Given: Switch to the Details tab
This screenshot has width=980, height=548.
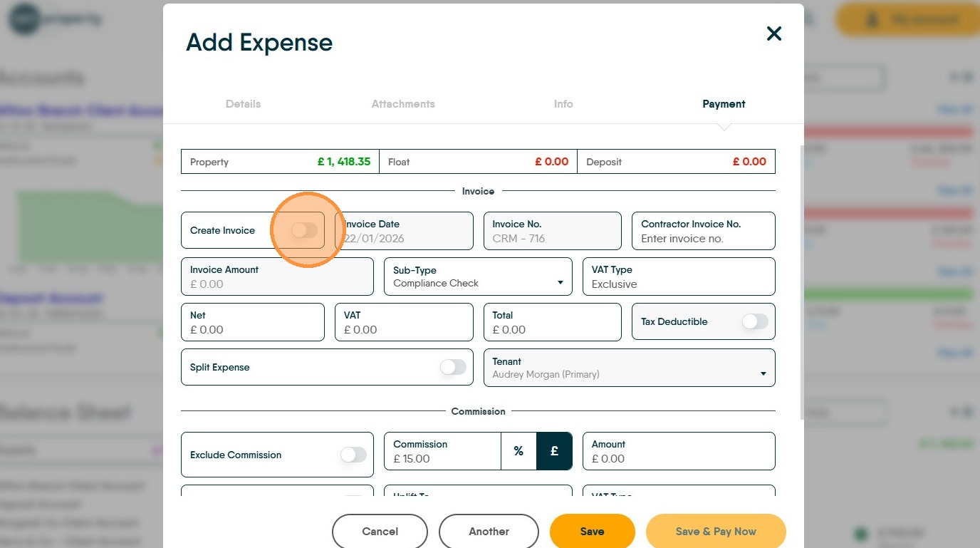Looking at the screenshot, I should coord(243,104).
